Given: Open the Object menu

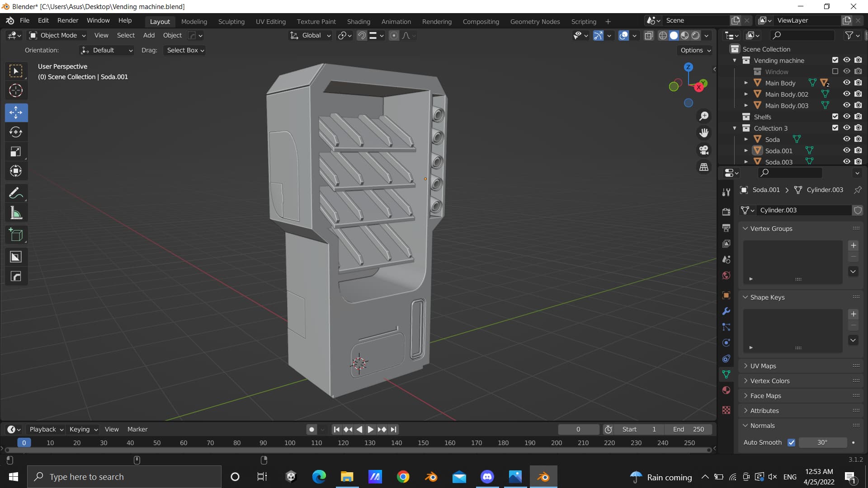Looking at the screenshot, I should [172, 35].
